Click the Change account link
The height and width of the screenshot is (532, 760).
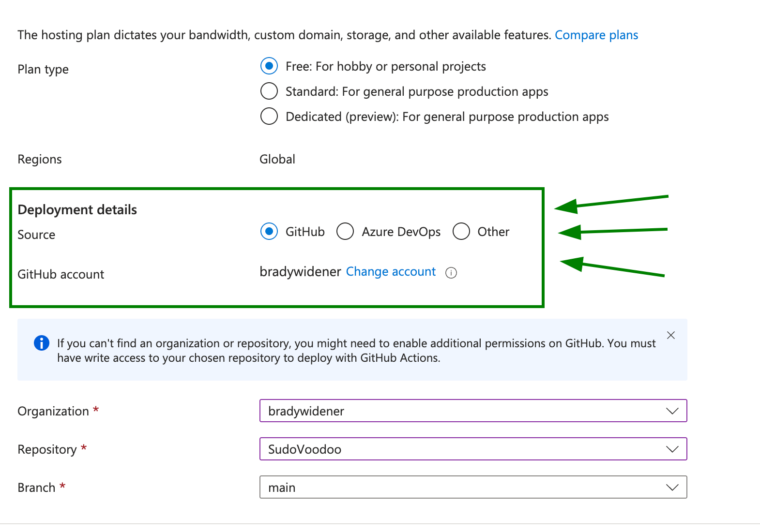coord(391,272)
